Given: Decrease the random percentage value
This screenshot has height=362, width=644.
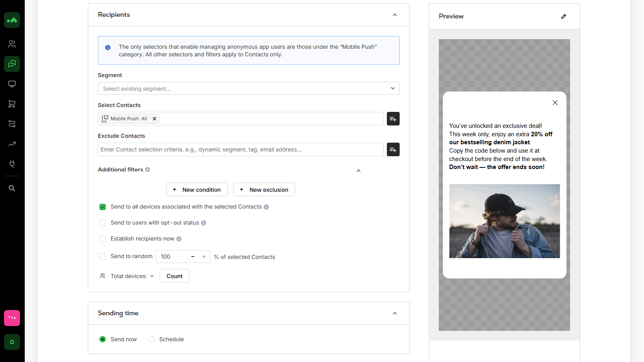Looking at the screenshot, I should coord(193,257).
